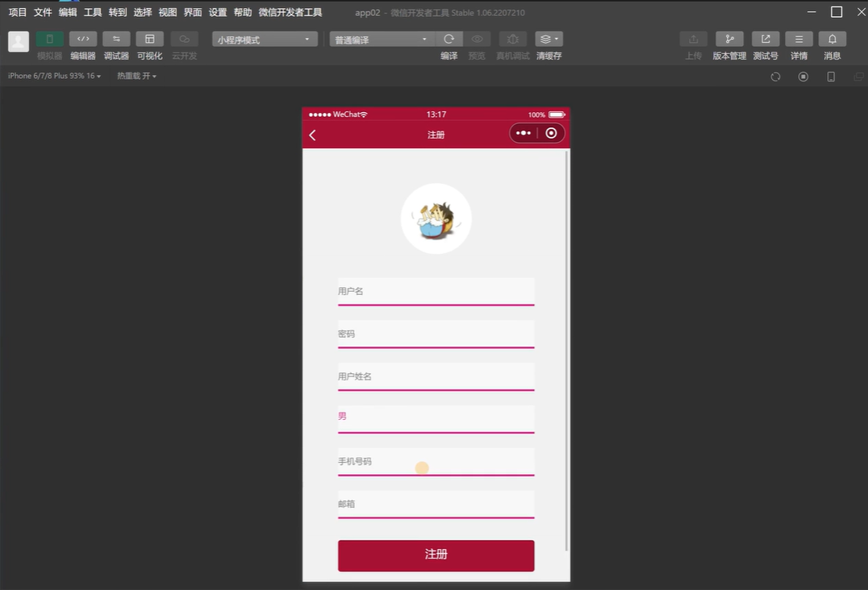The image size is (868, 590).
Task: Open Version Management icon
Action: [729, 39]
